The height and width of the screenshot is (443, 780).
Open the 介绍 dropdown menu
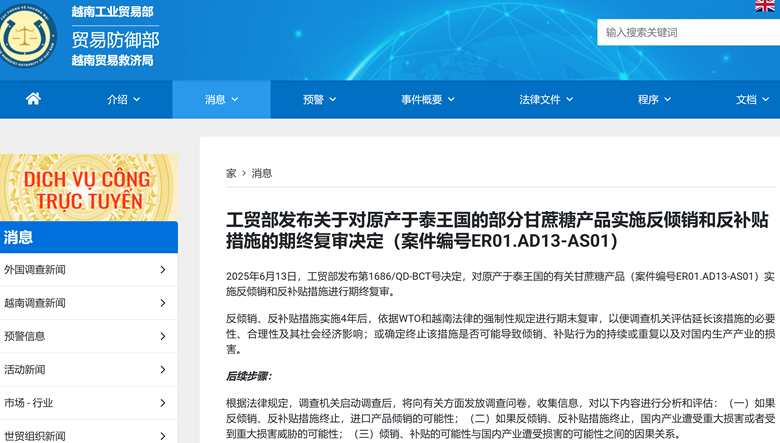[123, 99]
